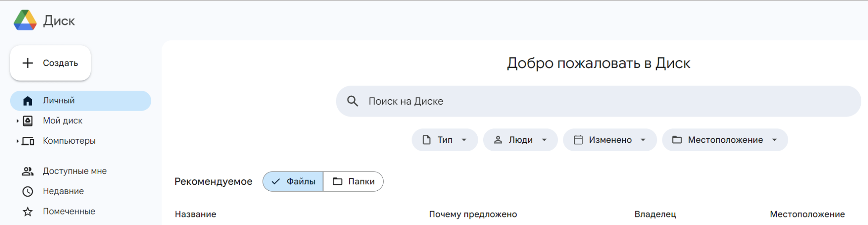The width and height of the screenshot is (868, 225).
Task: Click the Владелец column header
Action: point(655,214)
